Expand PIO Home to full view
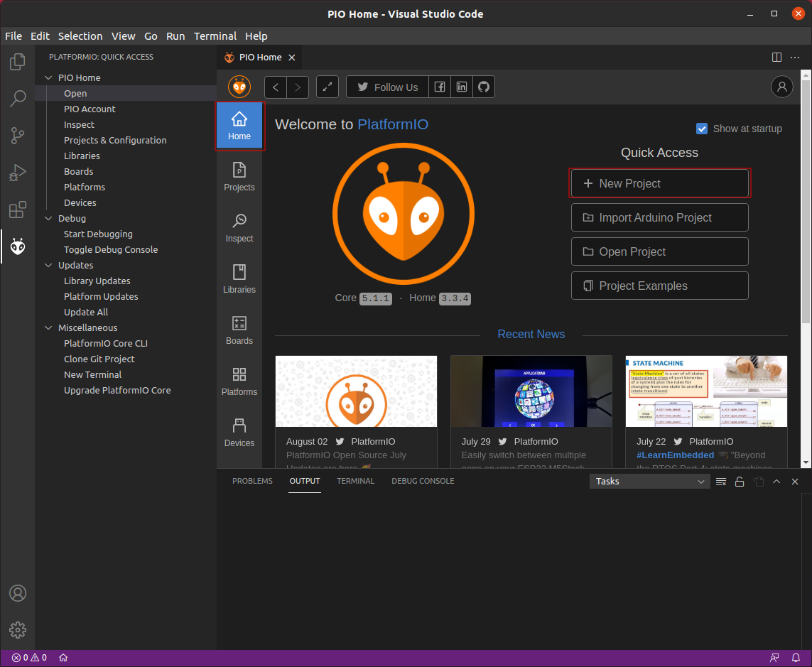This screenshot has width=812, height=667. coord(327,87)
